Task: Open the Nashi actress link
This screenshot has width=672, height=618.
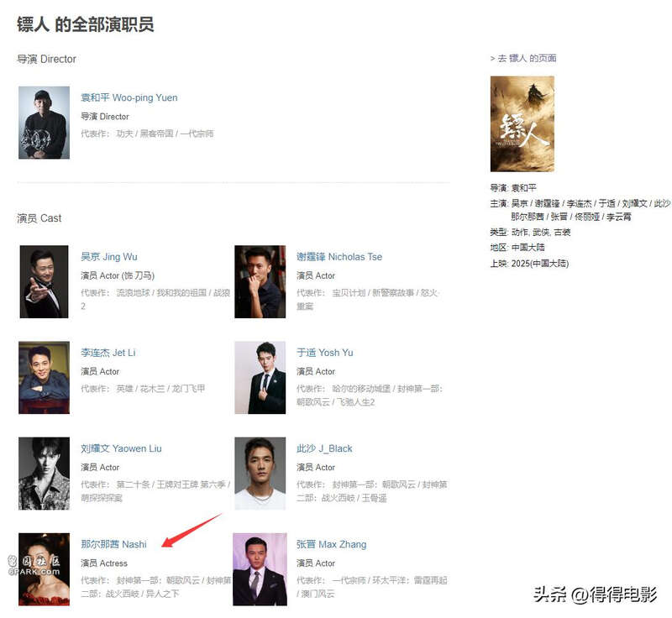Action: pyautogui.click(x=113, y=545)
